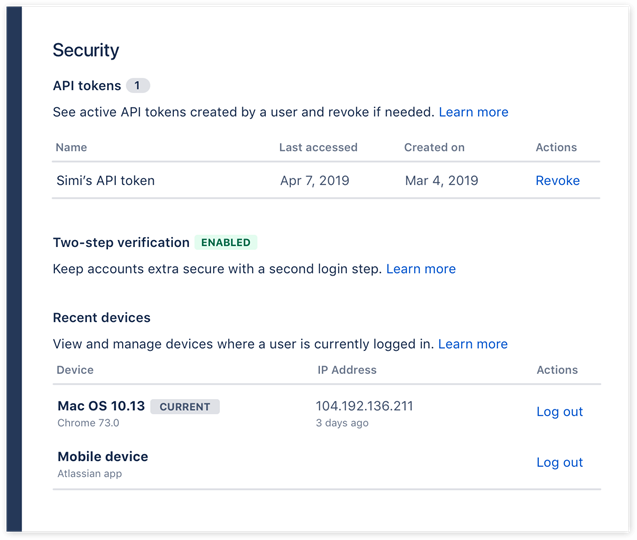Viewport: 637px width, 540px height.
Task: Select the Simi's API token name
Action: (106, 180)
